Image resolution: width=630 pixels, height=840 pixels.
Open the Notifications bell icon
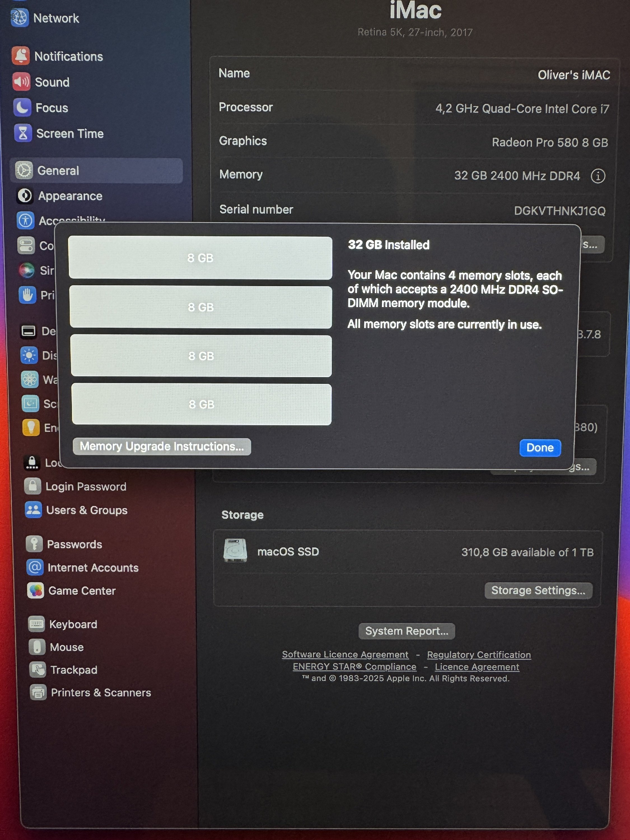(20, 56)
